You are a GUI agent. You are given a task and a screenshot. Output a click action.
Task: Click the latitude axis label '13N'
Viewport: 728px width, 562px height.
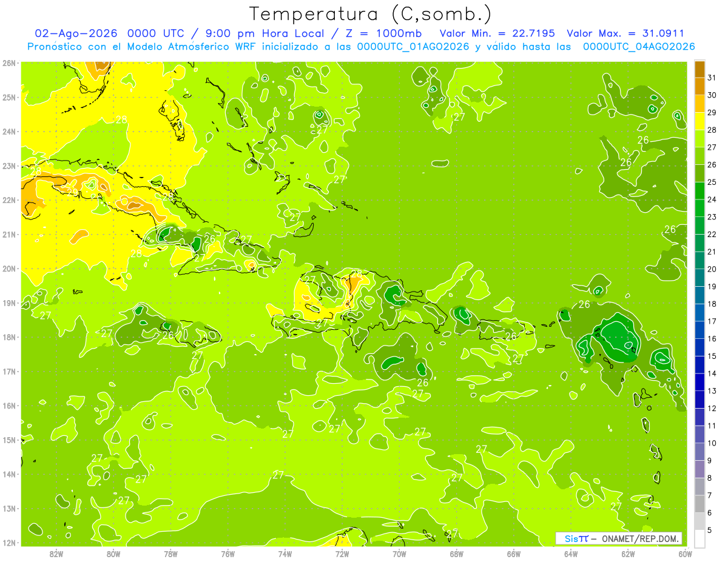click(x=9, y=508)
